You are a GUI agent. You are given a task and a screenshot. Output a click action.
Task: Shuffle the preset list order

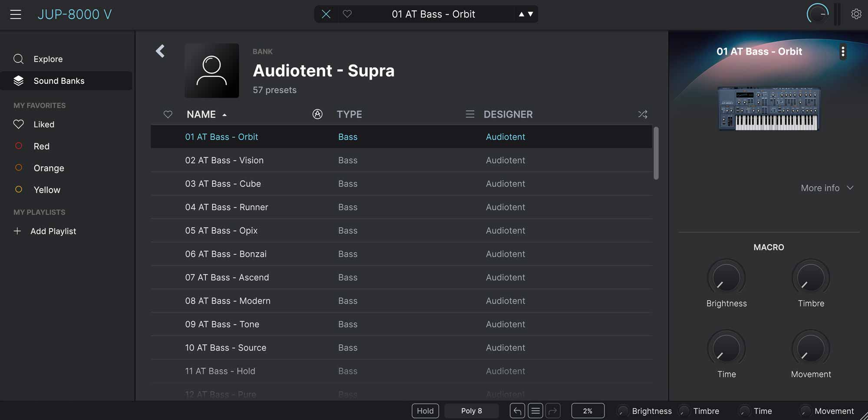[643, 114]
